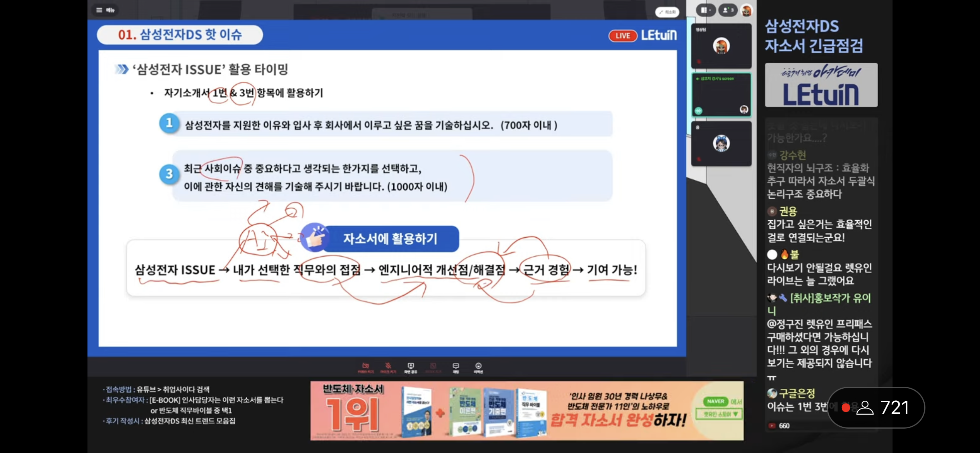Select the instructor's shared screen tile
980x453 pixels.
tap(721, 94)
